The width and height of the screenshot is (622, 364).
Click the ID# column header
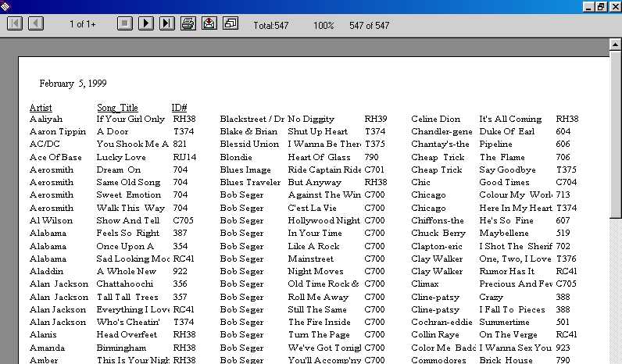pyautogui.click(x=179, y=107)
